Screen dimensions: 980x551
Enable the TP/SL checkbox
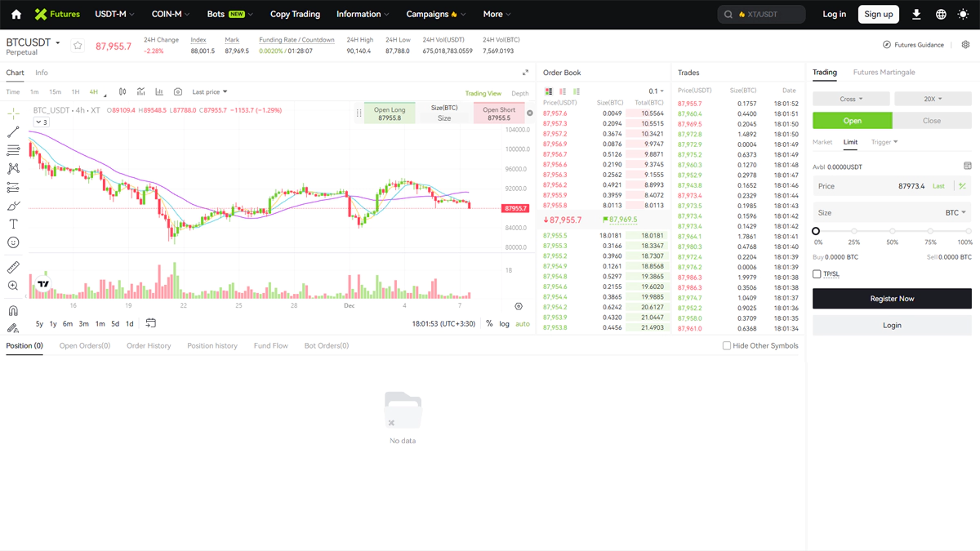[x=817, y=274]
